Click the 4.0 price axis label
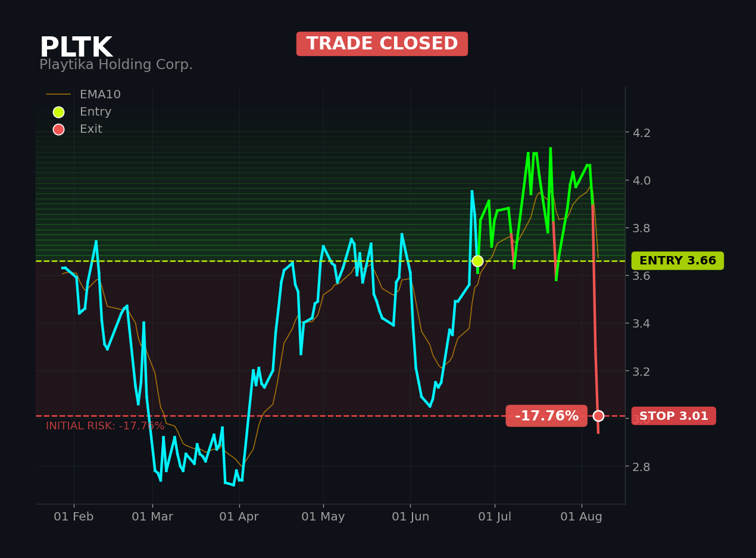756x558 pixels. tap(641, 180)
